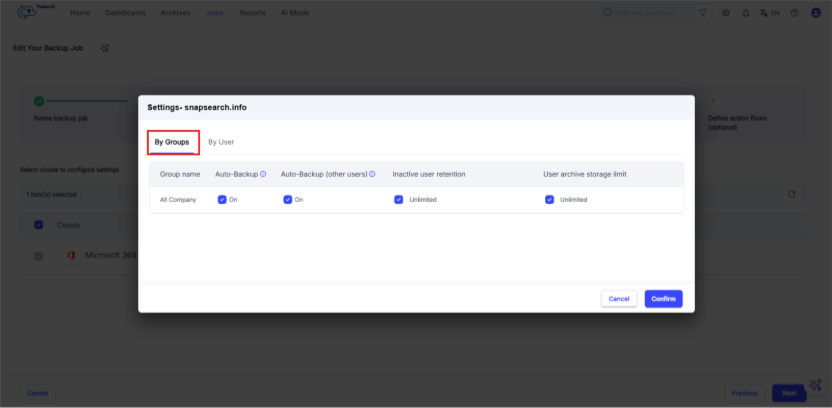This screenshot has height=408, width=832.
Task: Disable Auto-Backup for All Company
Action: (x=222, y=199)
